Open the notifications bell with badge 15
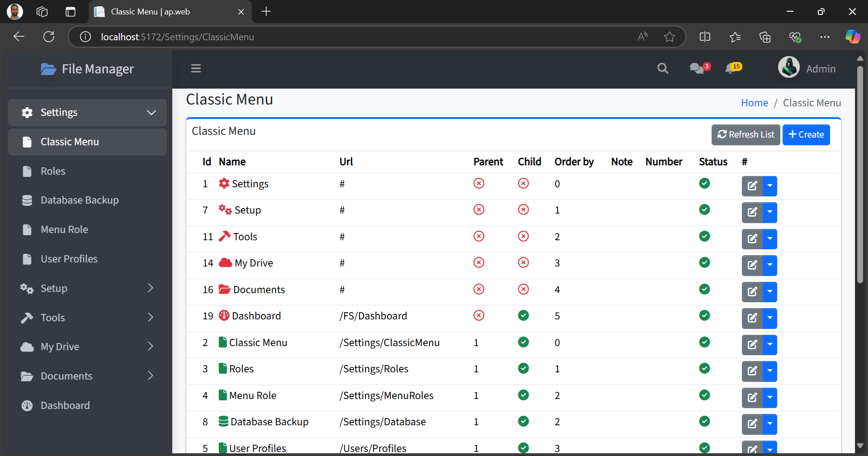868x456 pixels. pos(731,68)
